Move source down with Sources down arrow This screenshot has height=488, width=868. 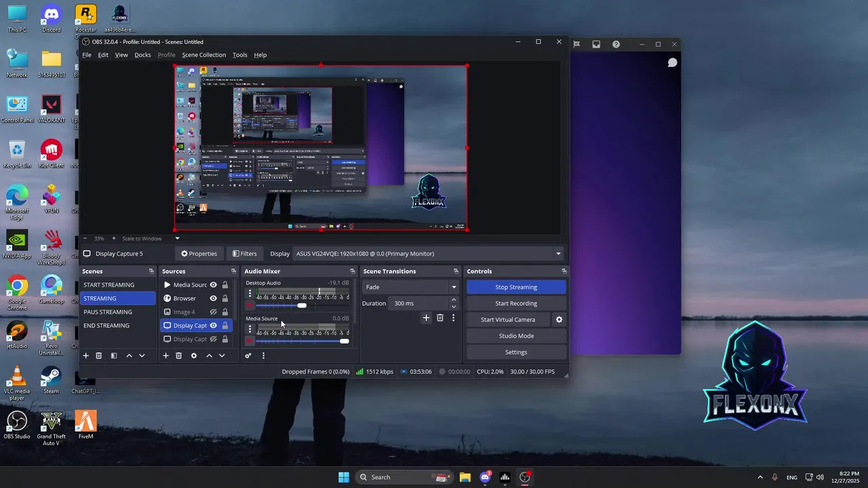click(x=222, y=356)
